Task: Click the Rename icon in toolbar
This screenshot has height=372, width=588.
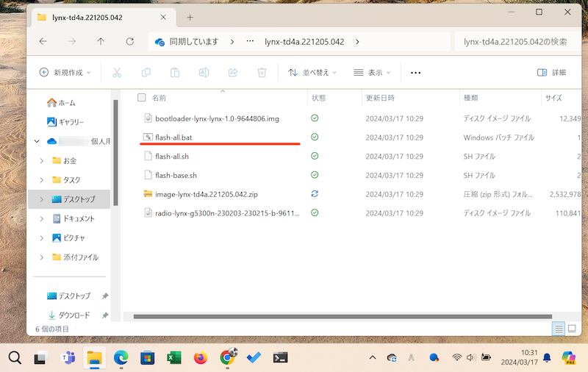Action: point(204,73)
